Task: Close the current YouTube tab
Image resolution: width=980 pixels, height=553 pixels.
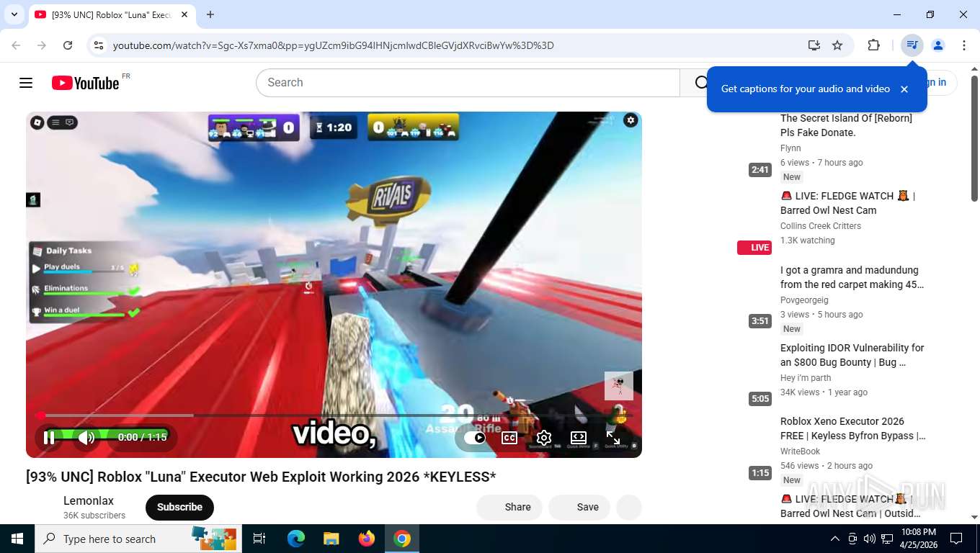Action: pyautogui.click(x=184, y=14)
